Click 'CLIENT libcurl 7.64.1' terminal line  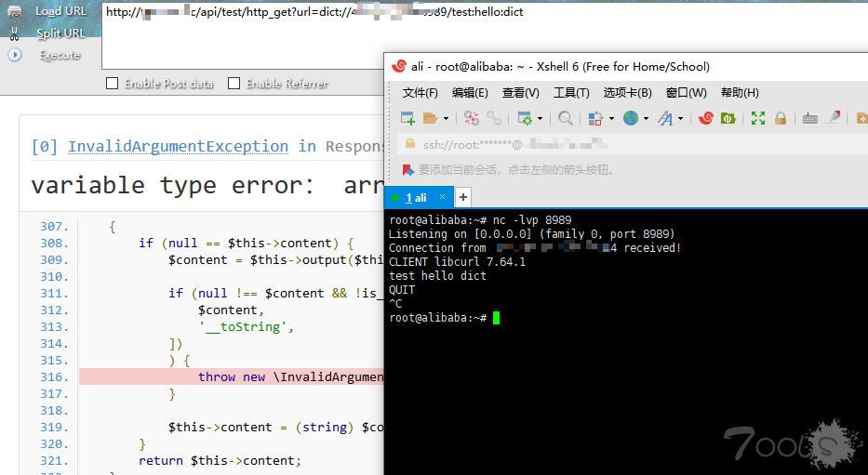click(457, 261)
